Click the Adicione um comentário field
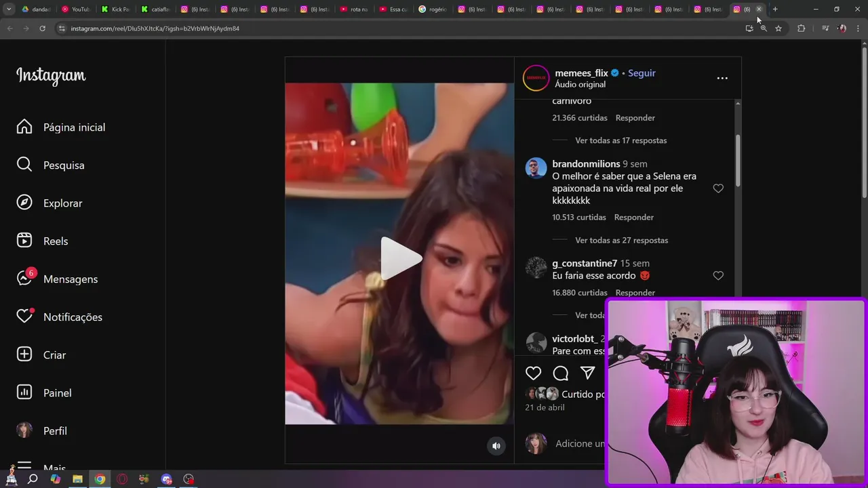This screenshot has width=868, height=488. coord(580,444)
